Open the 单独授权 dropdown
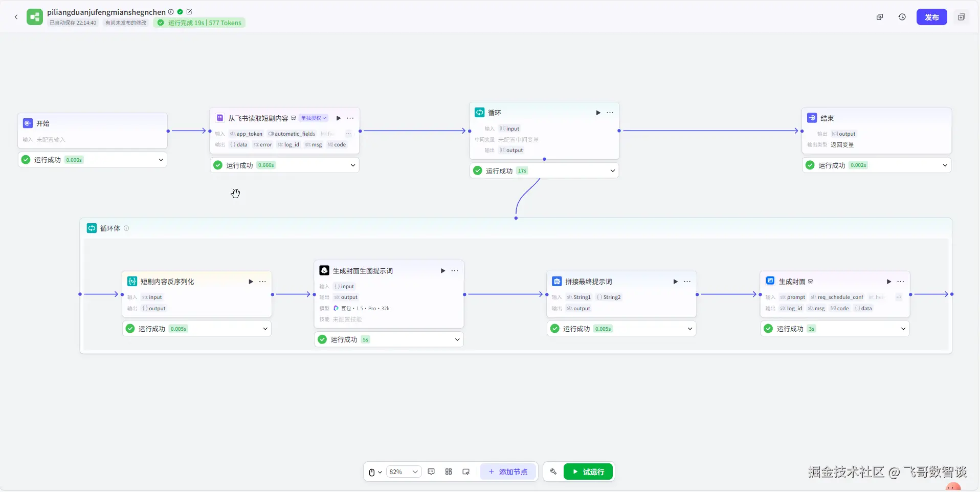The height and width of the screenshot is (492, 980). 314,118
